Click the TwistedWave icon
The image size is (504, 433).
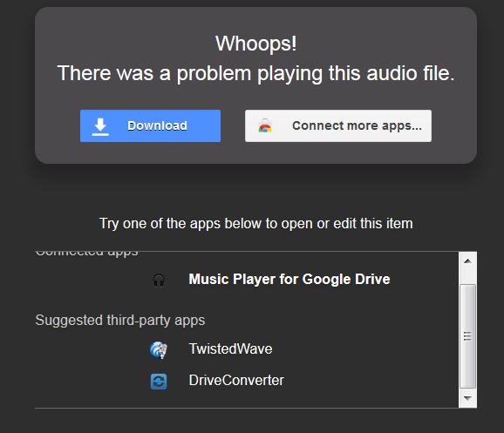click(x=159, y=350)
